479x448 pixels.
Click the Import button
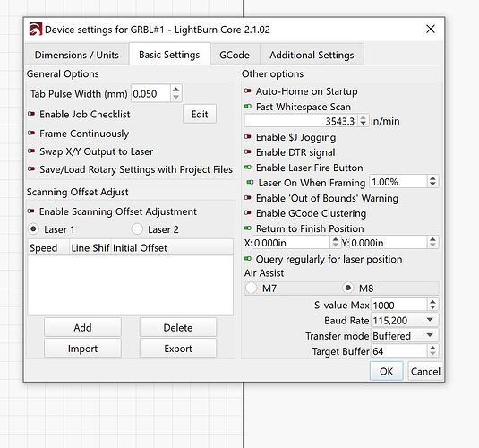(82, 349)
